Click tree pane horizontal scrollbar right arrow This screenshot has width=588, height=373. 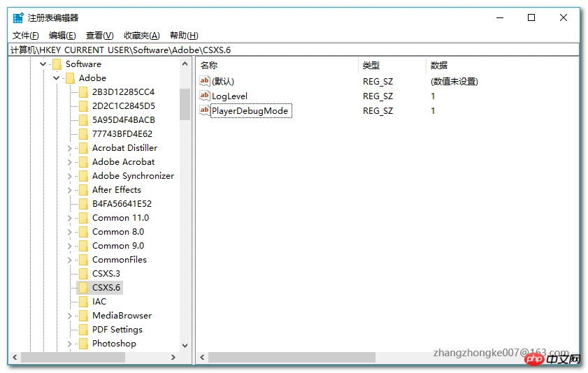point(173,357)
